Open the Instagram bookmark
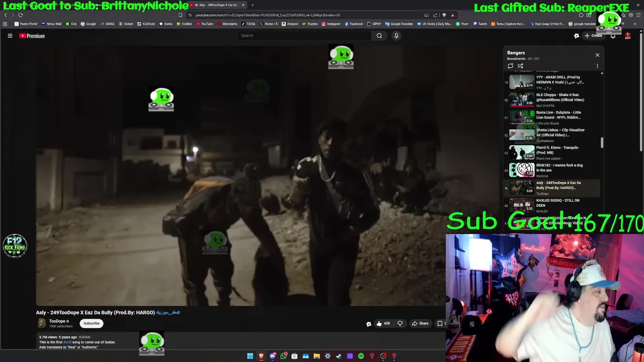644x362 pixels. (x=331, y=24)
